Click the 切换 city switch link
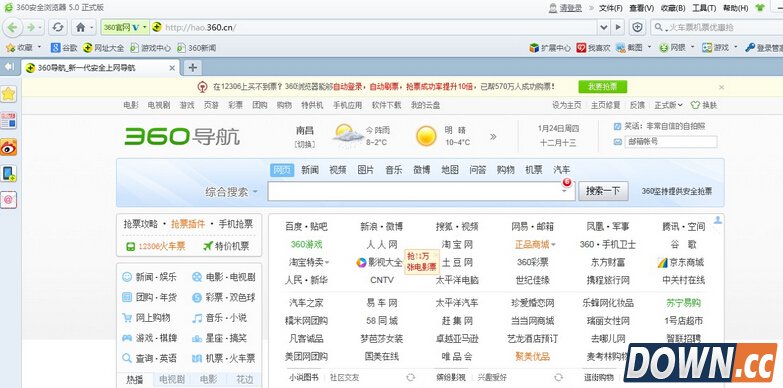783x388 pixels. click(x=305, y=144)
